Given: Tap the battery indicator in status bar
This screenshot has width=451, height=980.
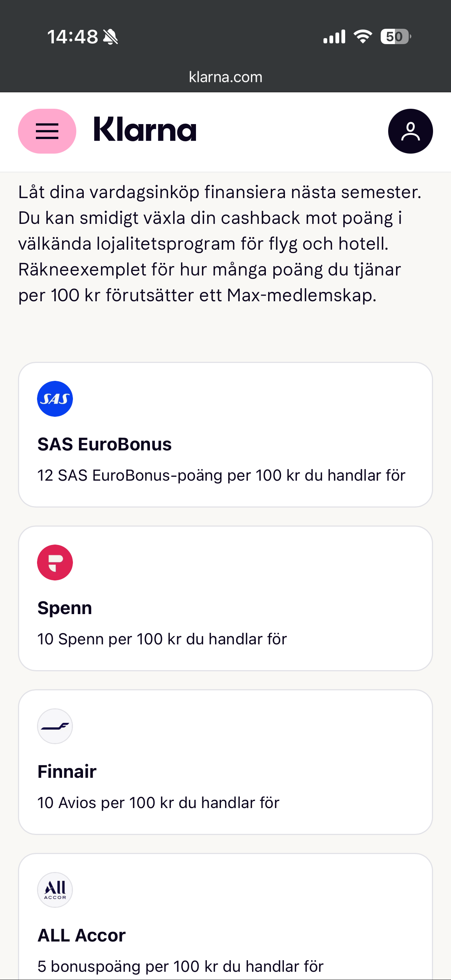Looking at the screenshot, I should 395,37.
